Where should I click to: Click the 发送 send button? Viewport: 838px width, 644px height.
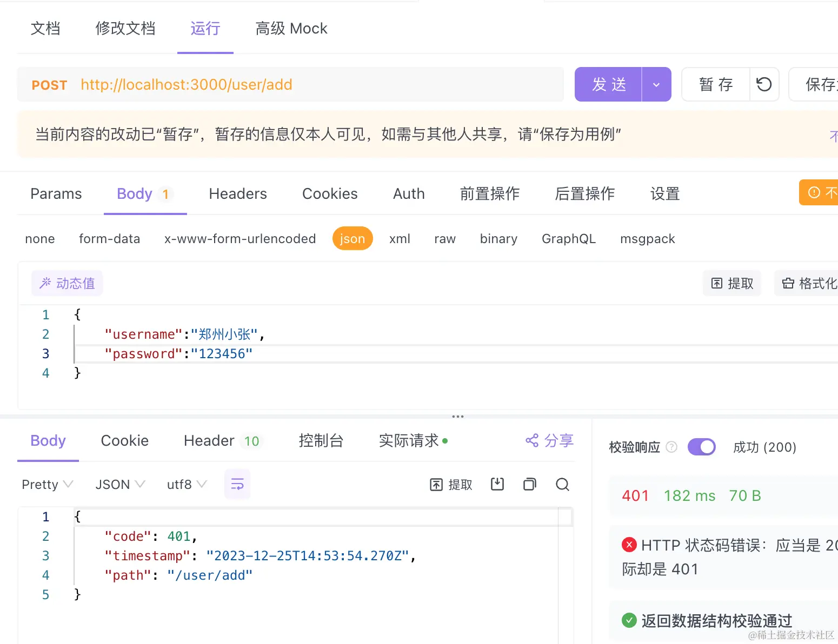tap(608, 84)
